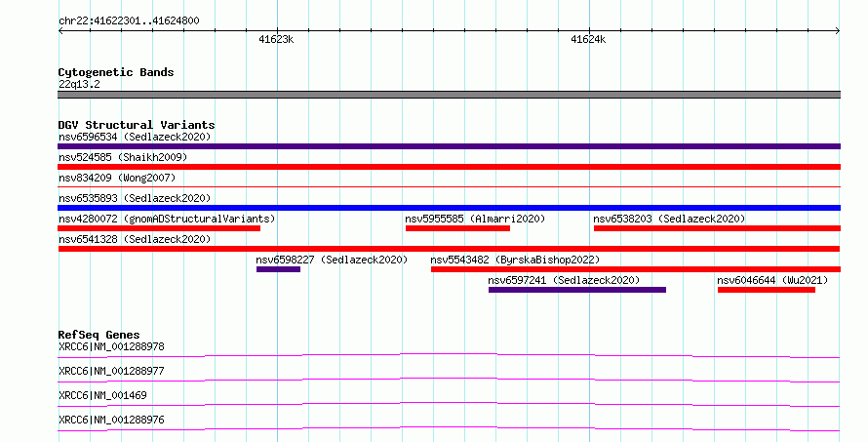Click the short purple nsv6598227 bar
The height and width of the screenshot is (442, 868).
click(279, 269)
